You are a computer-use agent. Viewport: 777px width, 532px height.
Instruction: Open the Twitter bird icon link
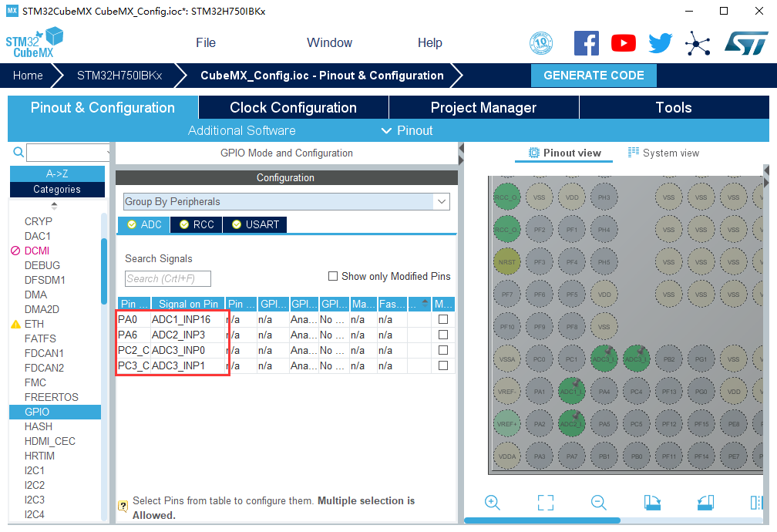[660, 43]
